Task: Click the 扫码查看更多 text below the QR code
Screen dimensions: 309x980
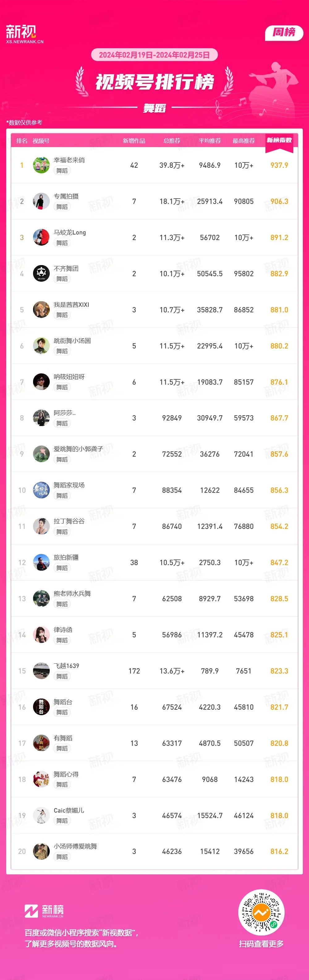Action: (261, 944)
